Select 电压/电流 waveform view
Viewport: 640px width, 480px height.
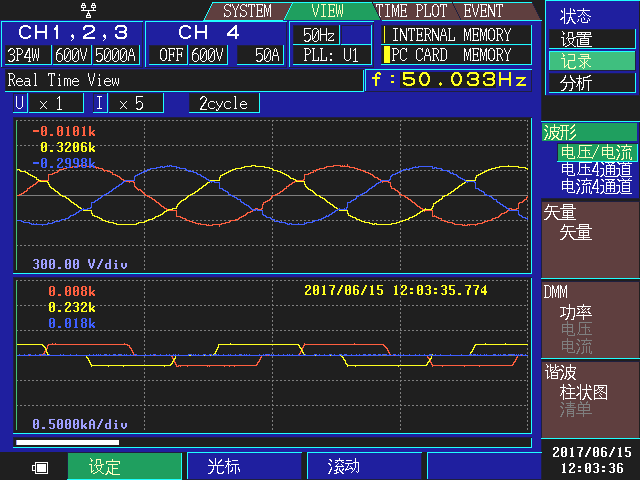click(596, 153)
